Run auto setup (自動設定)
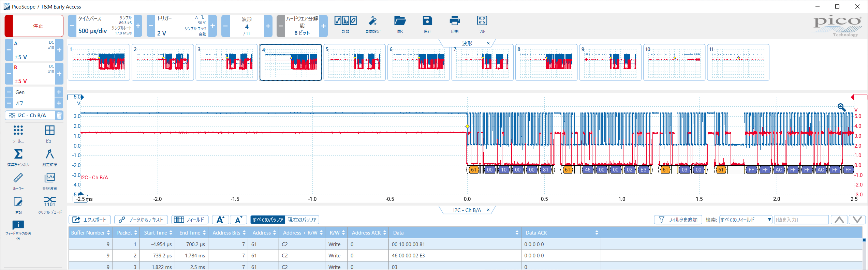This screenshot has height=270, width=868. (x=373, y=25)
